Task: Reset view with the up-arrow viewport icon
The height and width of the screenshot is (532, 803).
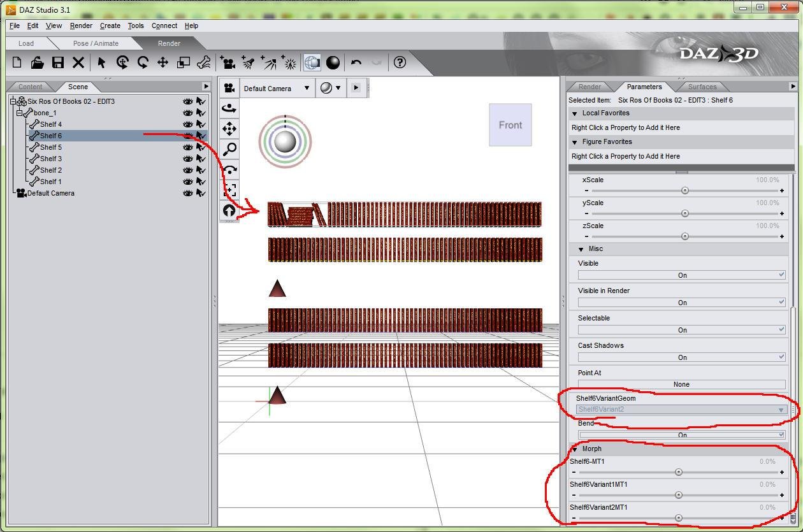Action: tap(229, 210)
